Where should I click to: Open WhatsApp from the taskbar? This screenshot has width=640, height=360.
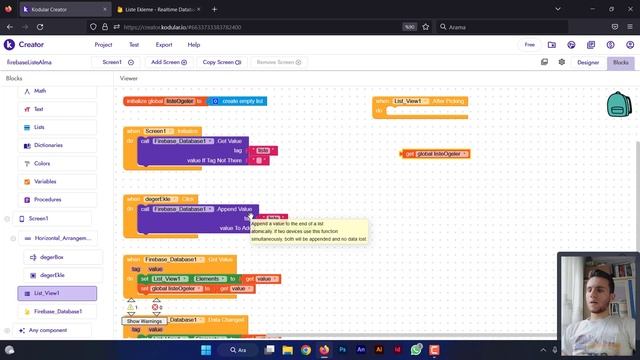pos(416,350)
